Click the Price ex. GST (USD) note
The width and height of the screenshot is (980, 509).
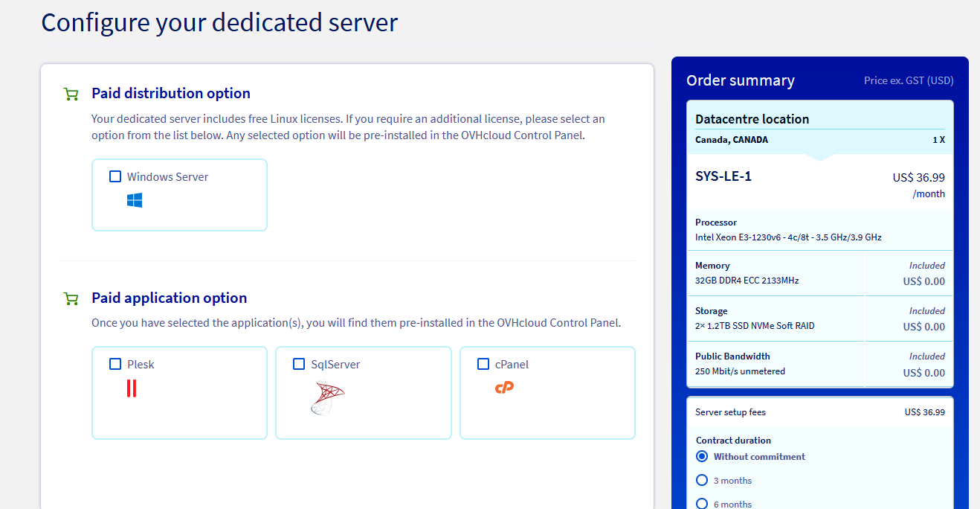pos(909,80)
